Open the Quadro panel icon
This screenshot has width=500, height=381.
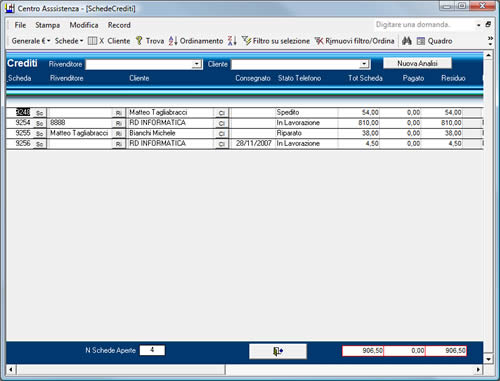[x=421, y=41]
